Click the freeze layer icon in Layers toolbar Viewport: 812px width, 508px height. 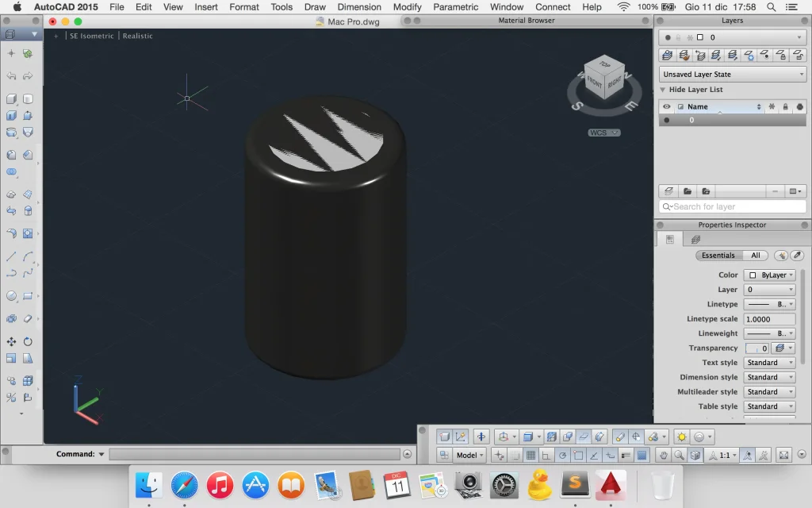(x=749, y=55)
